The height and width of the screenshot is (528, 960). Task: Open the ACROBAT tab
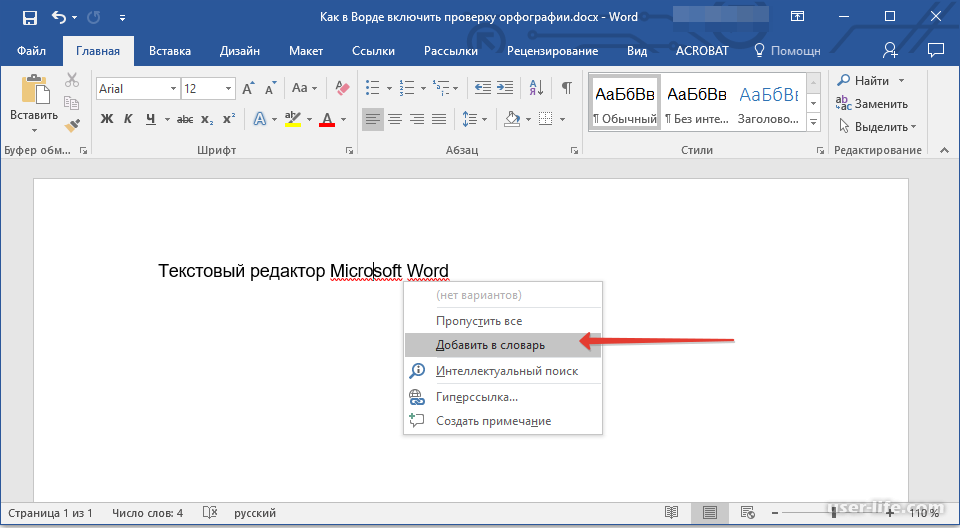pos(702,51)
